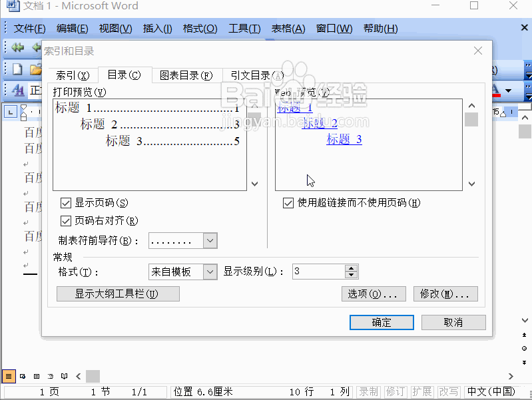Close the document with menu bar X
532x400 pixels.
pos(524,28)
